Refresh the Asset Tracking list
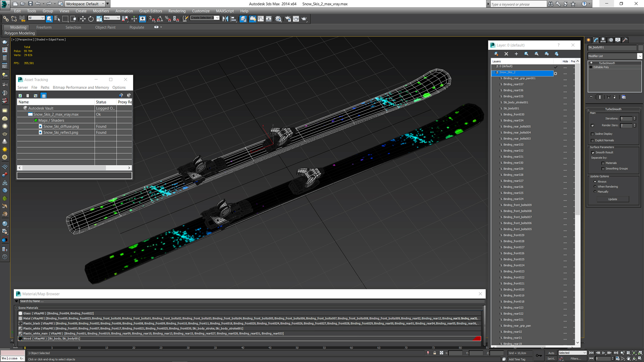The width and height of the screenshot is (644, 362). (x=20, y=96)
